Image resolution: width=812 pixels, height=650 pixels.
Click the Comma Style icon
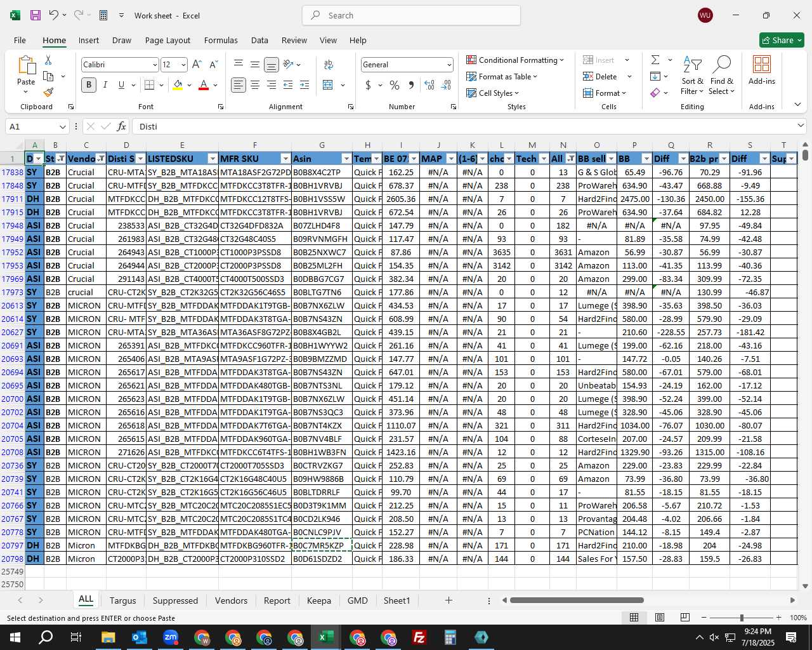411,85
